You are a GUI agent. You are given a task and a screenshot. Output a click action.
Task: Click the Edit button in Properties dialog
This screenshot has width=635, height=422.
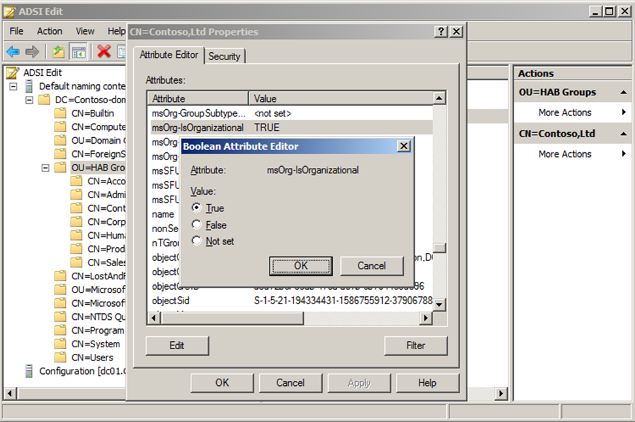[x=177, y=345]
